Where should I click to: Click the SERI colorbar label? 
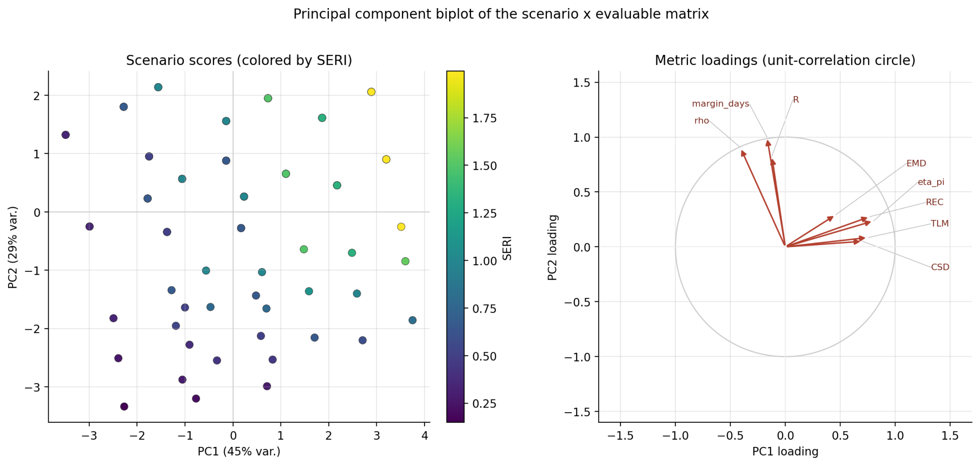507,248
